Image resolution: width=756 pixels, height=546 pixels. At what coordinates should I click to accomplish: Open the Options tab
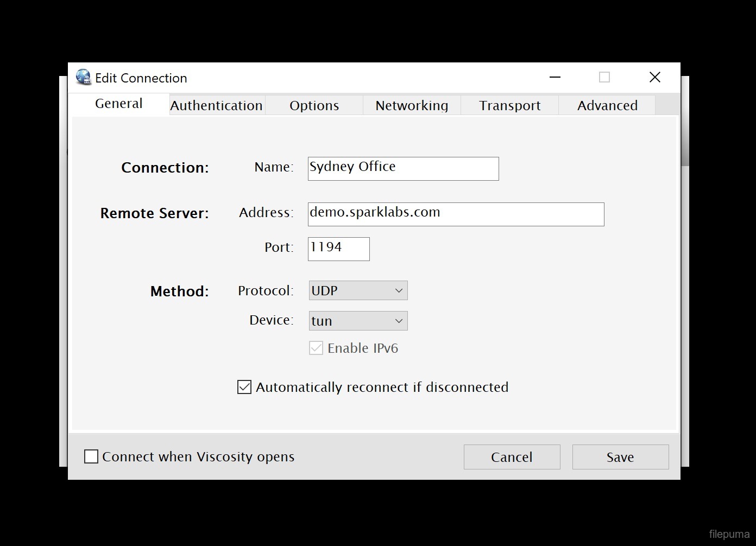pos(314,105)
